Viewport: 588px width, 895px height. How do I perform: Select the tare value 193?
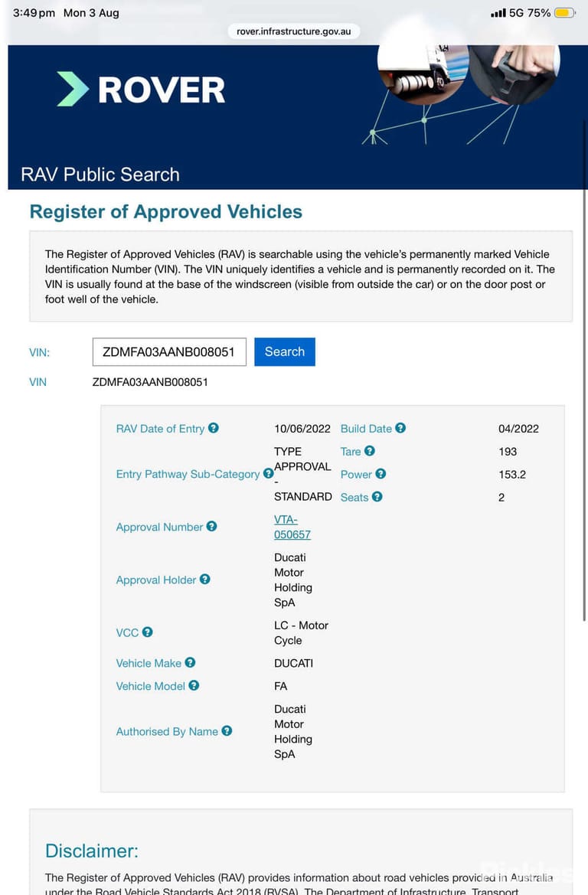click(508, 452)
